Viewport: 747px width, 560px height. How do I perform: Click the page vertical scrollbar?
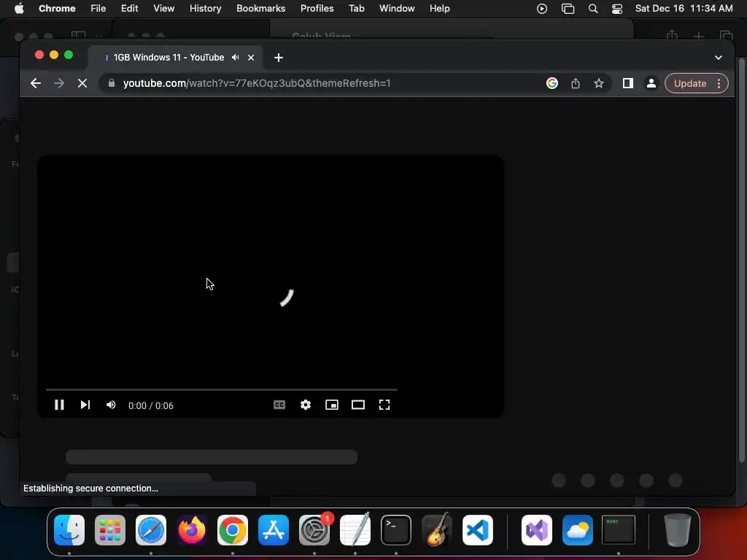(741, 260)
